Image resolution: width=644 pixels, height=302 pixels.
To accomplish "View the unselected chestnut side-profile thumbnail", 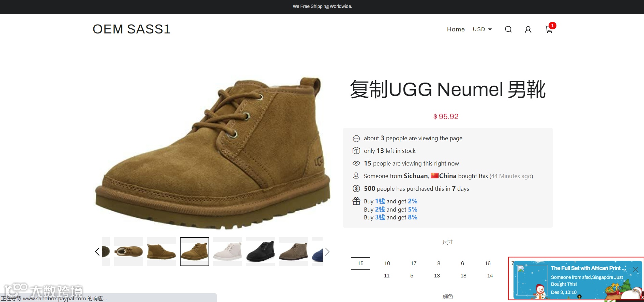I will (x=162, y=252).
